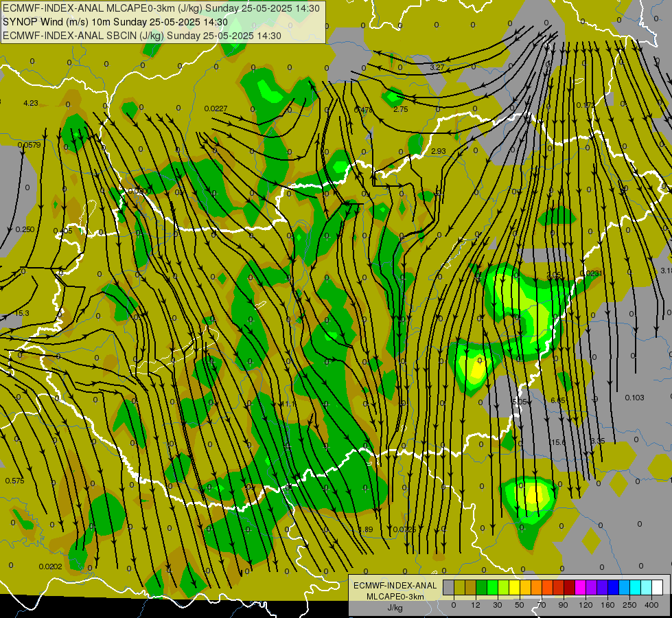Click the legend tick label 12
This screenshot has width=672, height=618.
476,605
